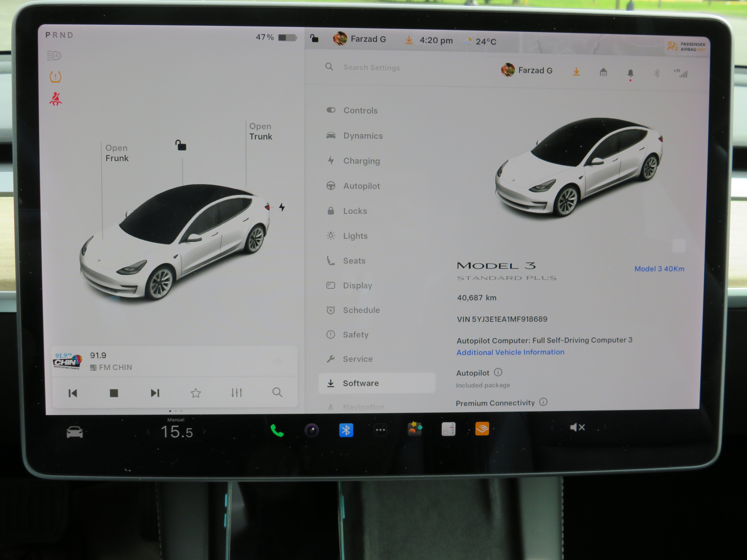Open the HomeLink garage icon
Screen dimensions: 747x560
[603, 72]
